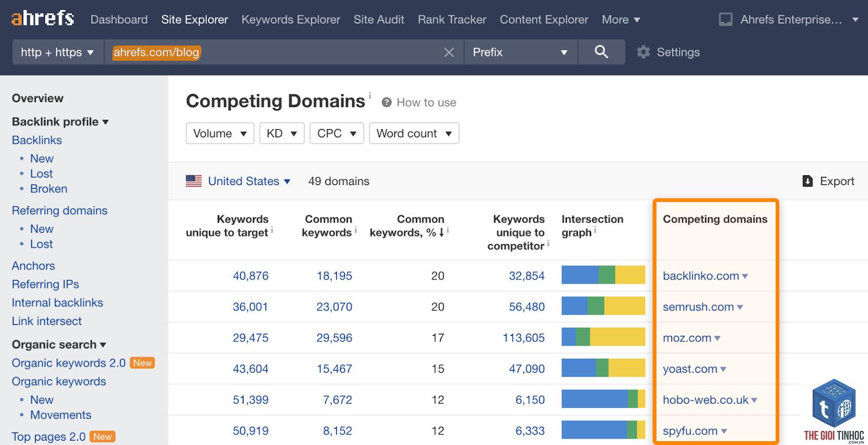The width and height of the screenshot is (868, 445).
Task: Open Overview in sidebar
Action: coord(37,98)
